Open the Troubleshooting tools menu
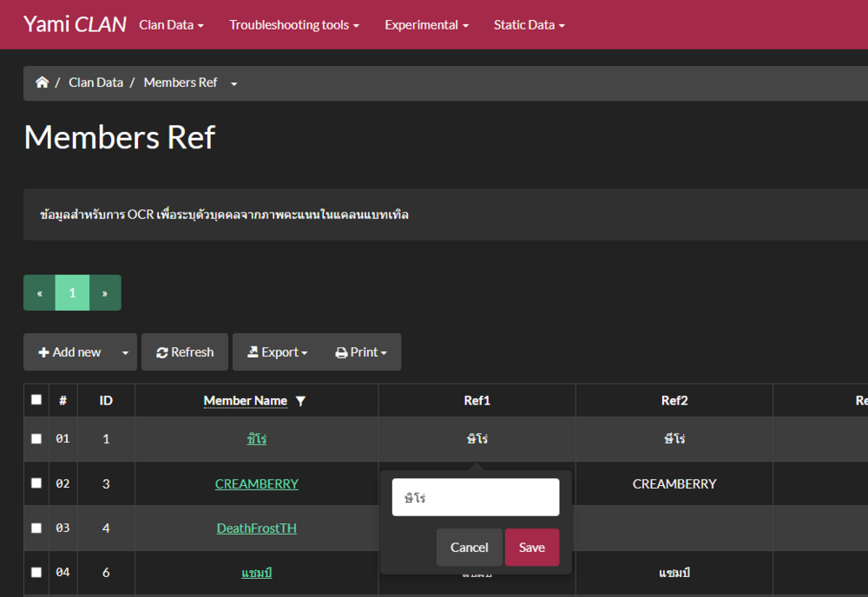 pyautogui.click(x=293, y=25)
